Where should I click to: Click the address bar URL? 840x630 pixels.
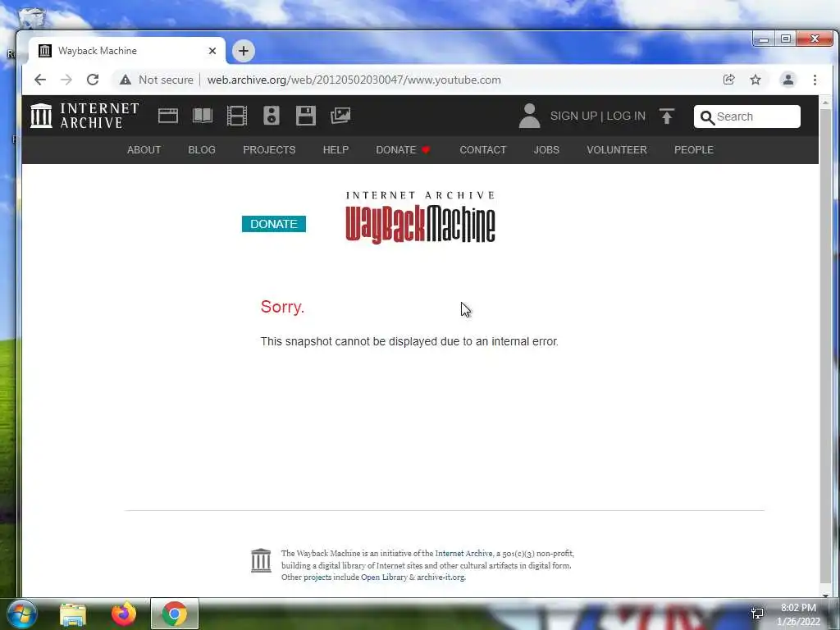354,80
